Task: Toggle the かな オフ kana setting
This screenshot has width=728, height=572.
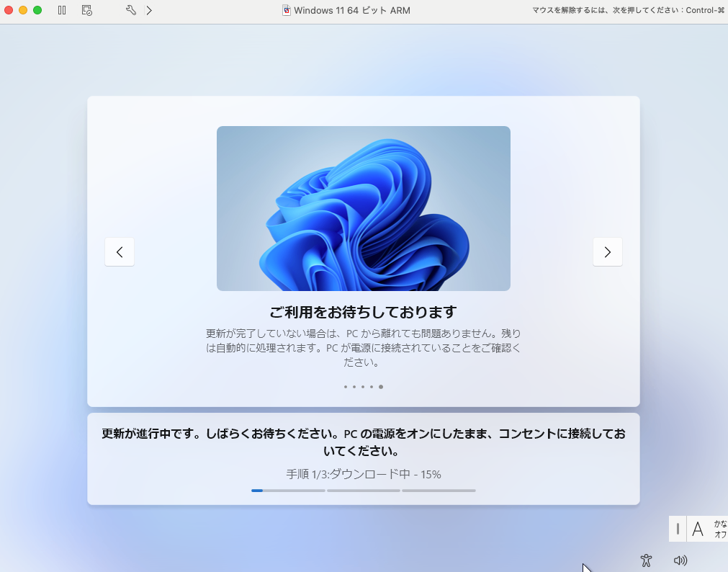Action: 721,529
